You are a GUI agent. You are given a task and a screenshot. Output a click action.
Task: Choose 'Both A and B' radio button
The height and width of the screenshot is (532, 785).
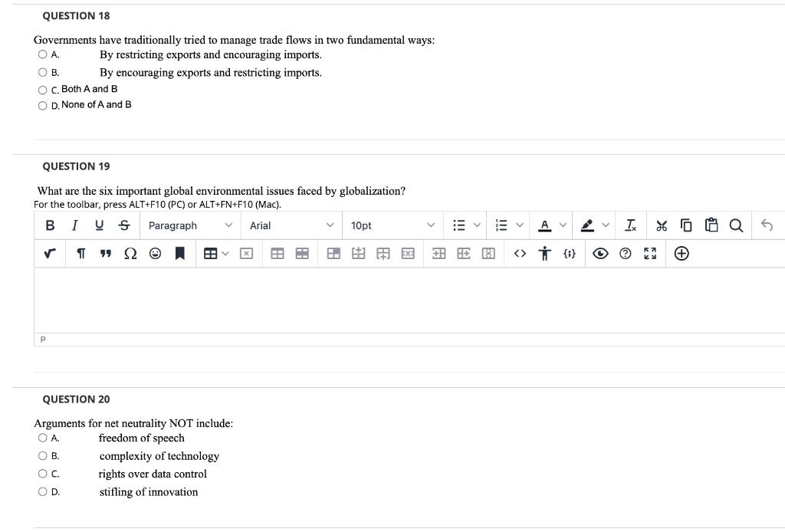(x=43, y=90)
